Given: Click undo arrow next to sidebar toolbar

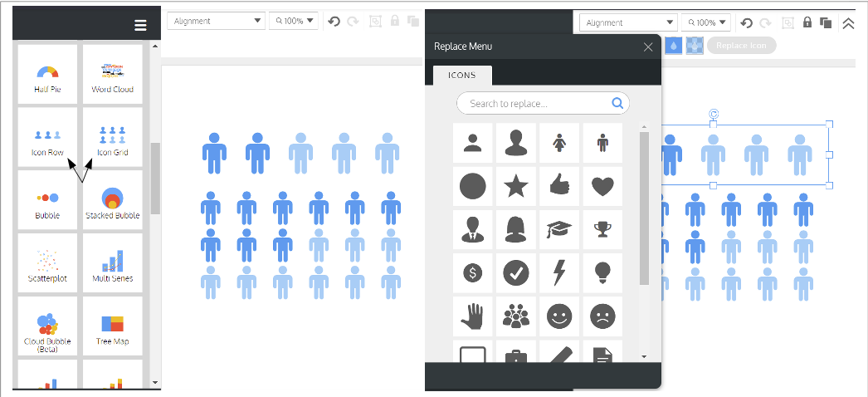Looking at the screenshot, I should [x=334, y=22].
